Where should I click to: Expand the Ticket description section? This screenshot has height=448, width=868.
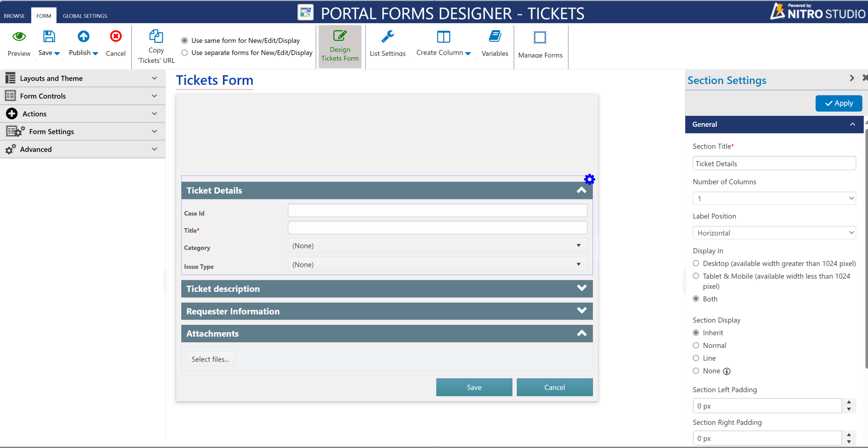coord(581,288)
